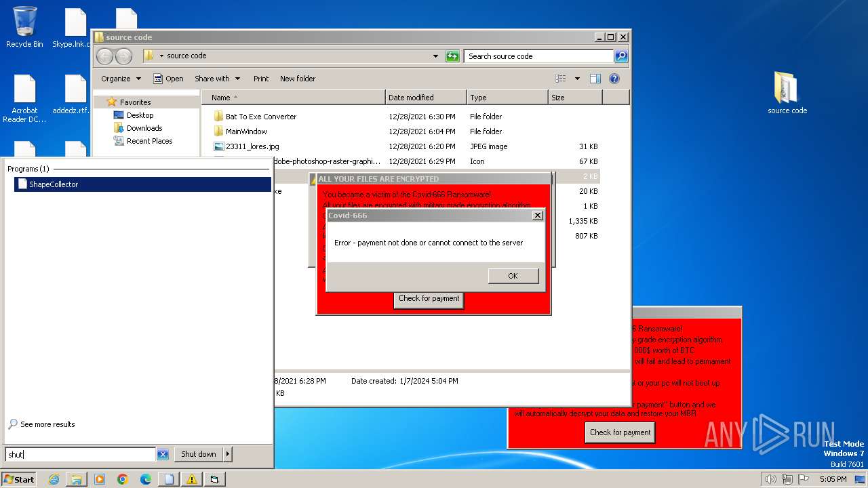Sort by the Type column header

507,98
